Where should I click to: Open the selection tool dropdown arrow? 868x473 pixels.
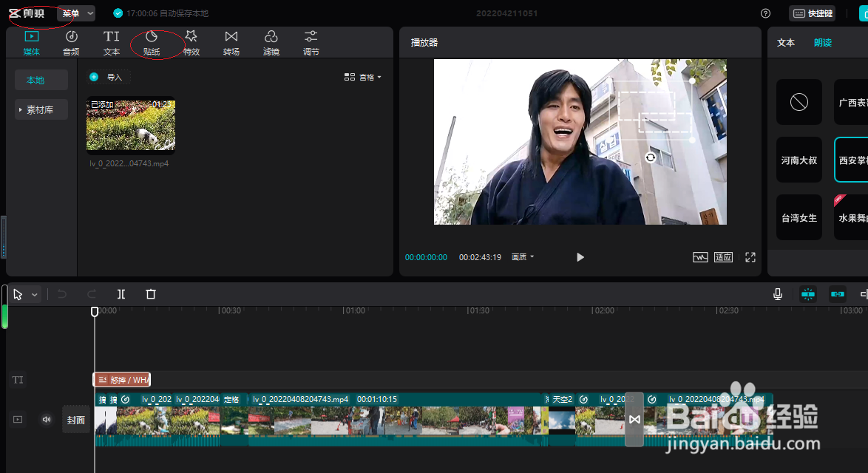click(x=35, y=294)
